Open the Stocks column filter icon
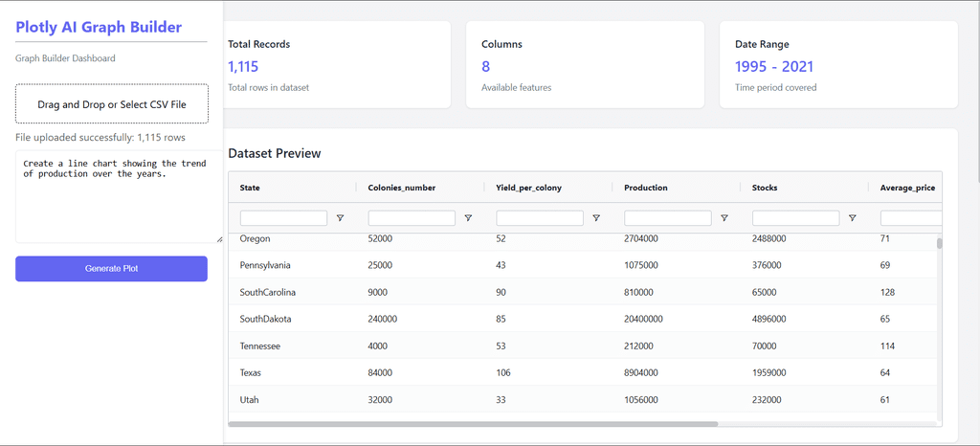980x446 pixels. coord(852,218)
